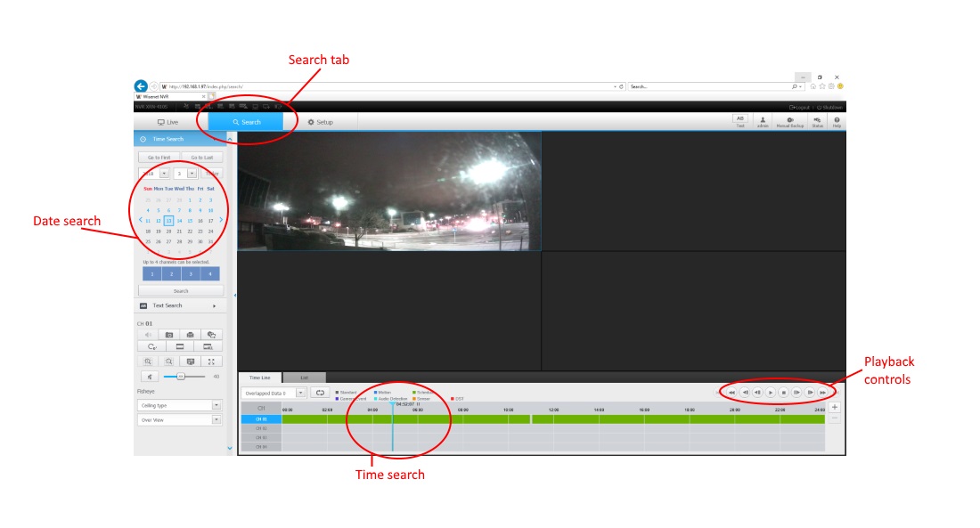Click the print icon in the CH 01 panel
The width and height of the screenshot is (980, 528).
point(190,335)
